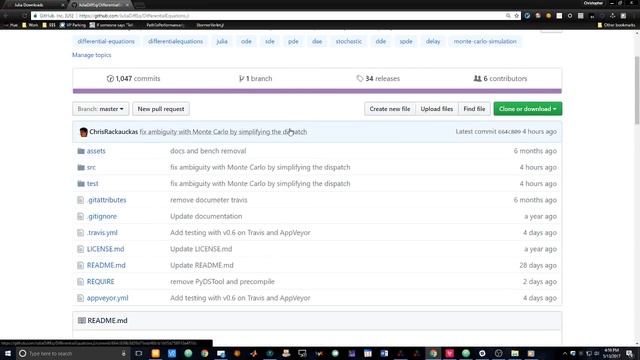640x360 pixels.
Task: Click the Cortana circle icon
Action: pos(22,353)
